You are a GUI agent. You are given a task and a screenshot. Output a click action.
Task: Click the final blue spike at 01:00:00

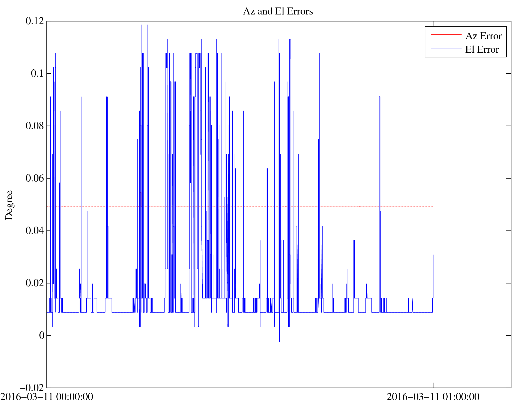coord(433,275)
